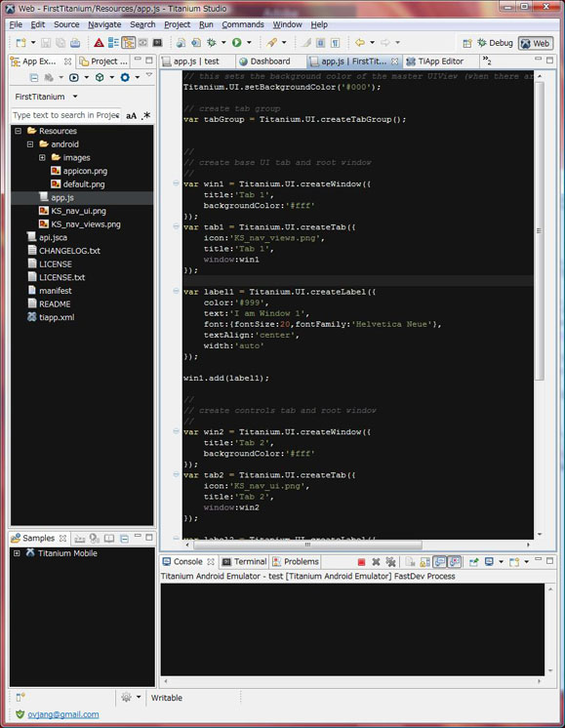
Task: Click the book icon in Samples panel
Action: click(109, 539)
